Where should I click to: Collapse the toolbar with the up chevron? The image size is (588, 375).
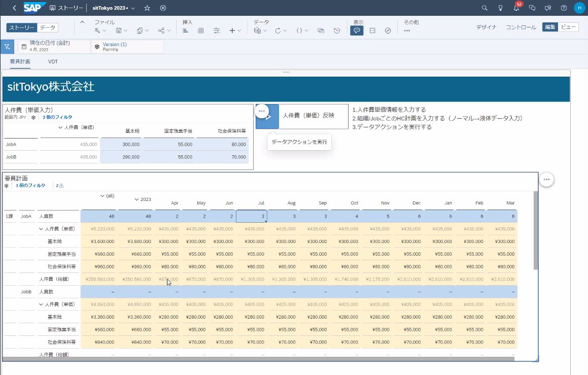(82, 22)
